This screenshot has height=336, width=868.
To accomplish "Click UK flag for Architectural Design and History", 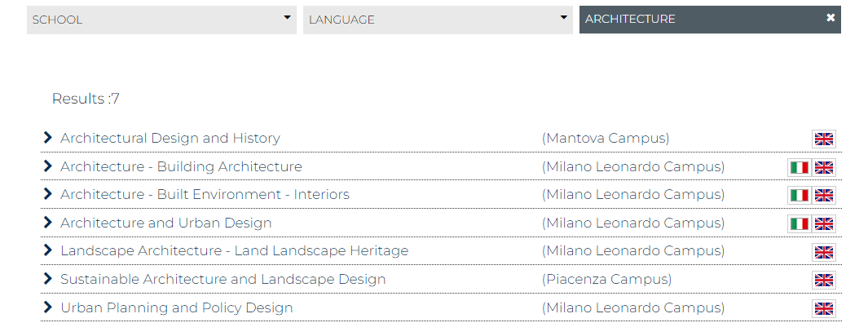I will tap(824, 139).
